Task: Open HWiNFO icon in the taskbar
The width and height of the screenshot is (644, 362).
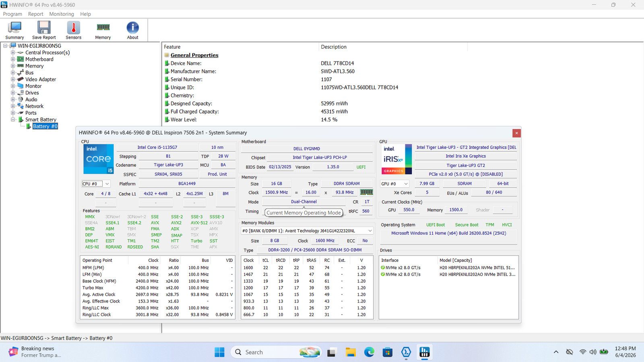Action: point(425,352)
